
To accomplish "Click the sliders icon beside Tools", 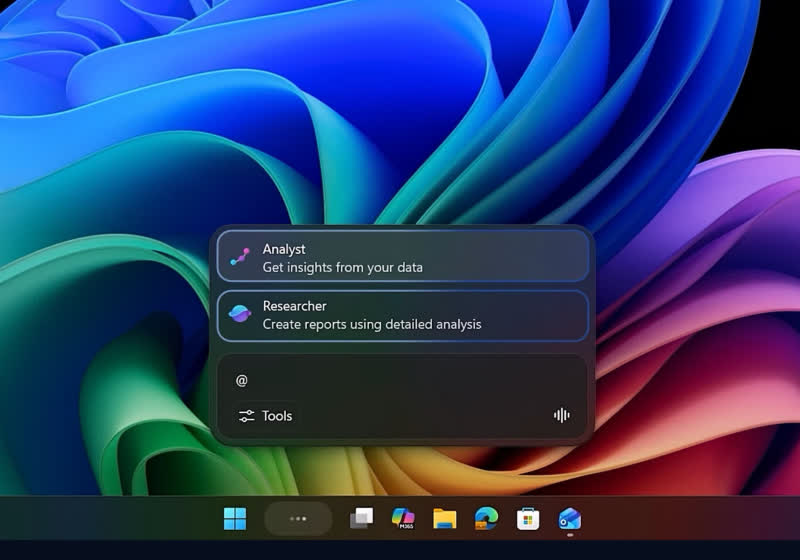I will [x=247, y=416].
